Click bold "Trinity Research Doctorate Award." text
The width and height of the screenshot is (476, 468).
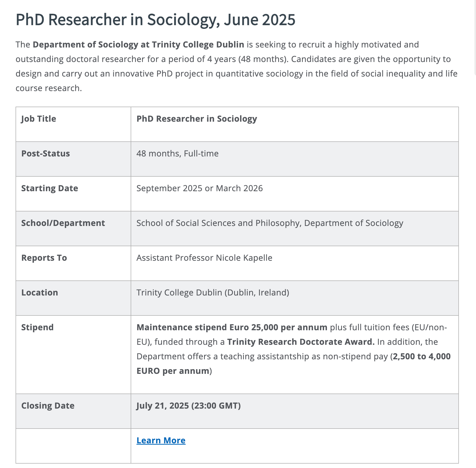coord(301,342)
